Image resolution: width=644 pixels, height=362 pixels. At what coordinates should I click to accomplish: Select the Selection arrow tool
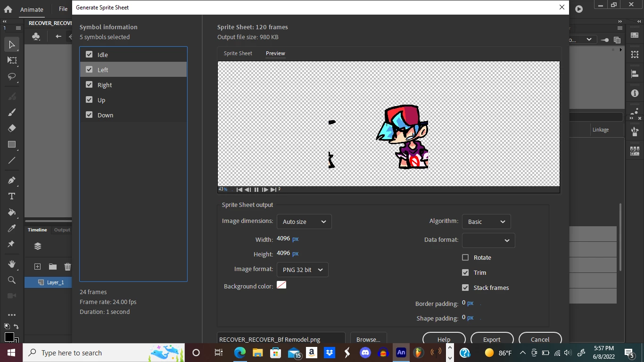pyautogui.click(x=12, y=45)
